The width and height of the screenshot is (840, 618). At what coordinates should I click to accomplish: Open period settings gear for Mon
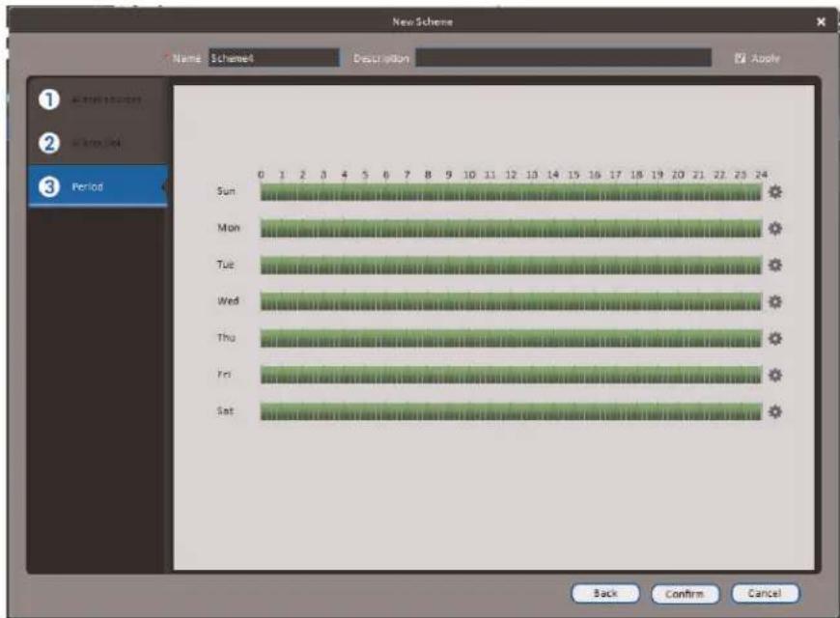(x=774, y=228)
